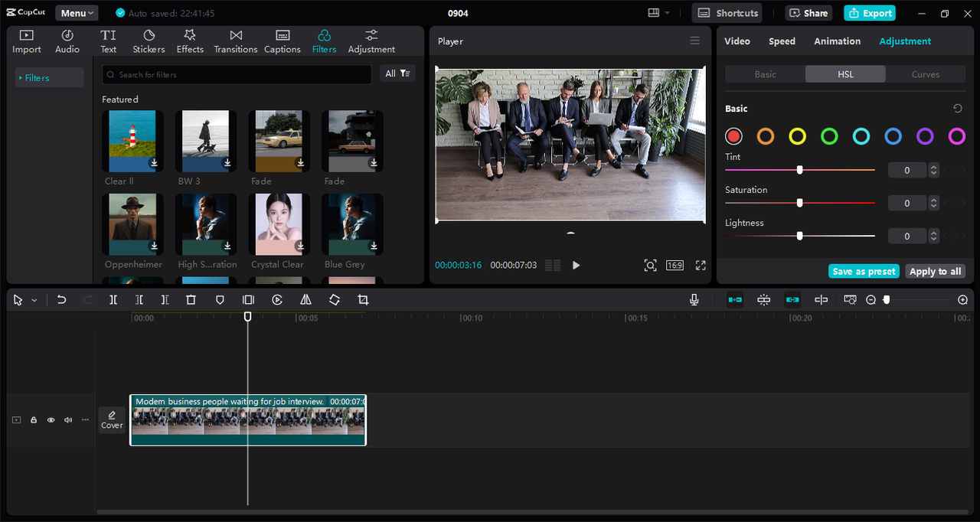Change the 16:9 aspect ratio
Image resolution: width=980 pixels, height=522 pixels.
pyautogui.click(x=675, y=266)
